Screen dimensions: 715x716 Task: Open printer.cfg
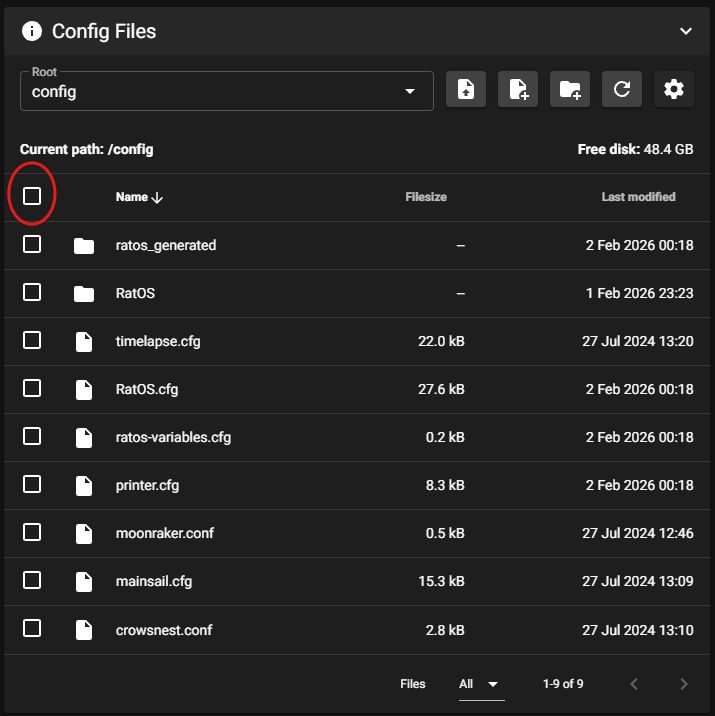coord(147,485)
